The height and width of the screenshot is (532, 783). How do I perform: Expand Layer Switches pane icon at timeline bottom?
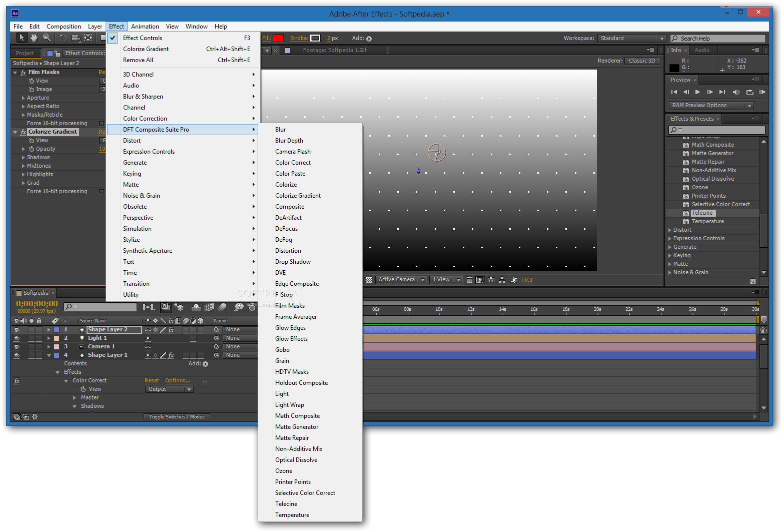(17, 417)
